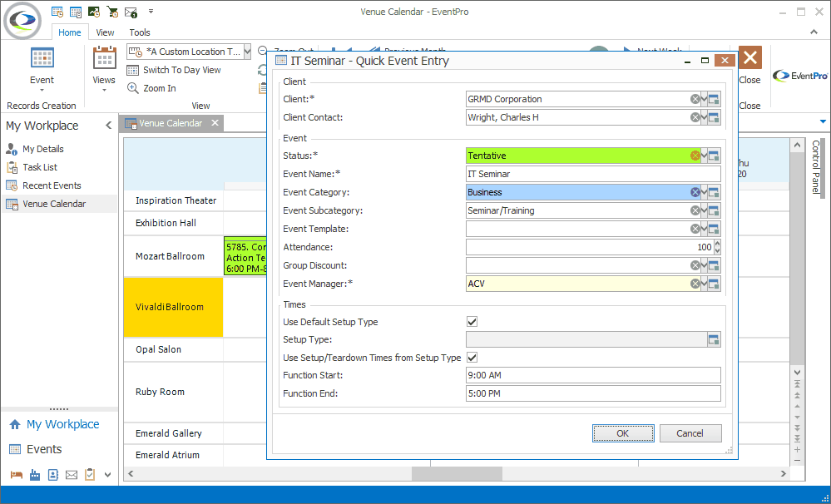This screenshot has width=831, height=504.
Task: Open the vertical Control Panel side tab
Action: (x=816, y=167)
